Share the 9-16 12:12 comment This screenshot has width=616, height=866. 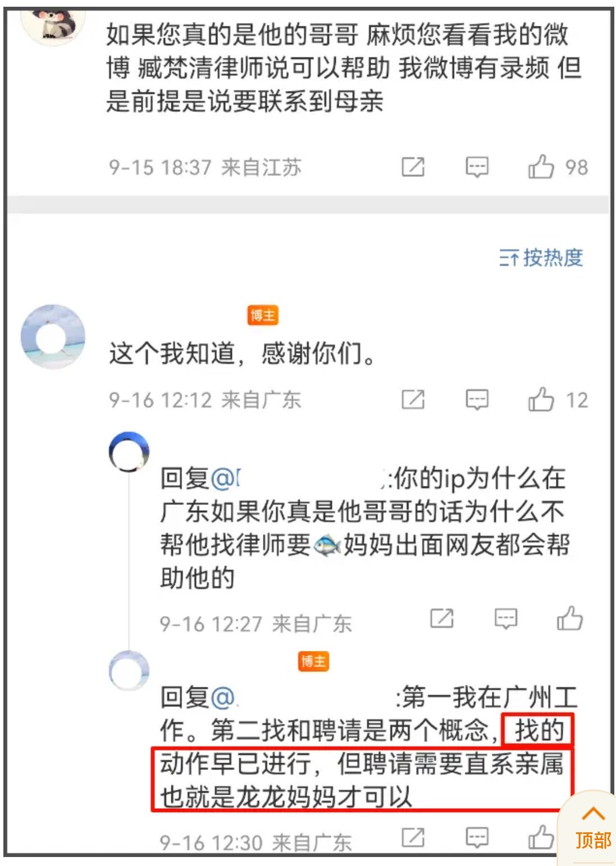[x=413, y=399]
